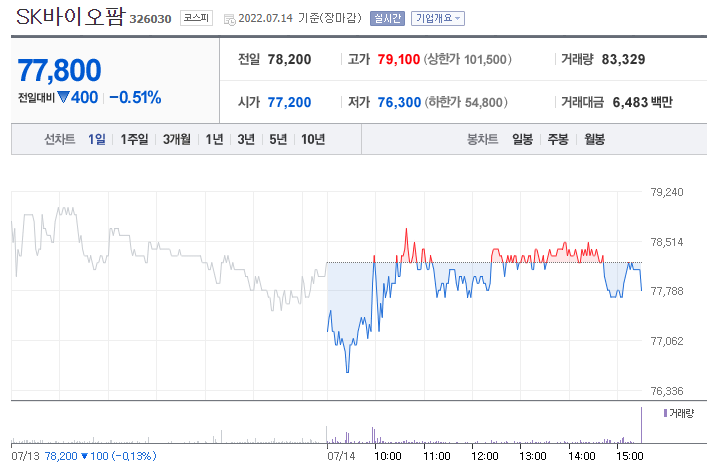Click the SK바이오팜 stock name title
This screenshot has width=707, height=467.
(70, 17)
